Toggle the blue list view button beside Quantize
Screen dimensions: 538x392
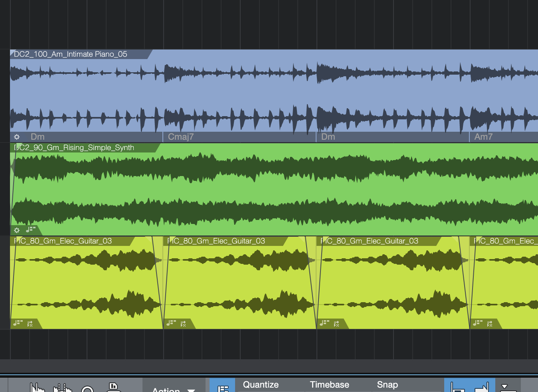[222, 387]
